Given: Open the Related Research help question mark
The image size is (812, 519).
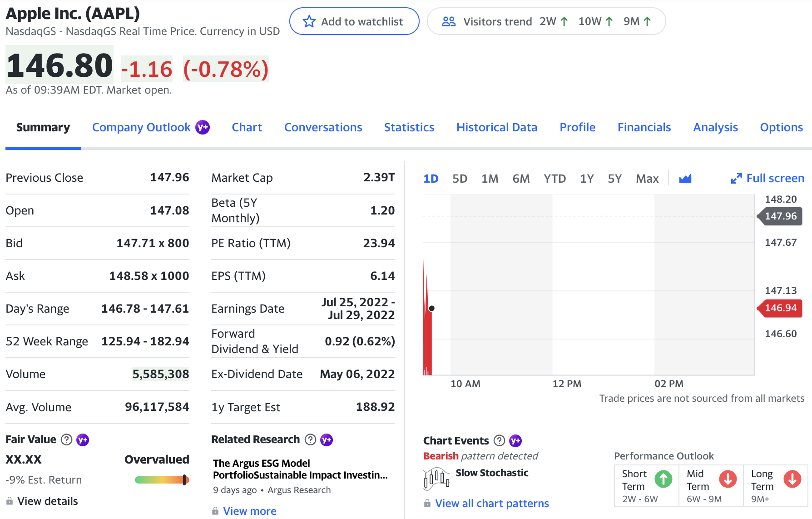Looking at the screenshot, I should 310,439.
